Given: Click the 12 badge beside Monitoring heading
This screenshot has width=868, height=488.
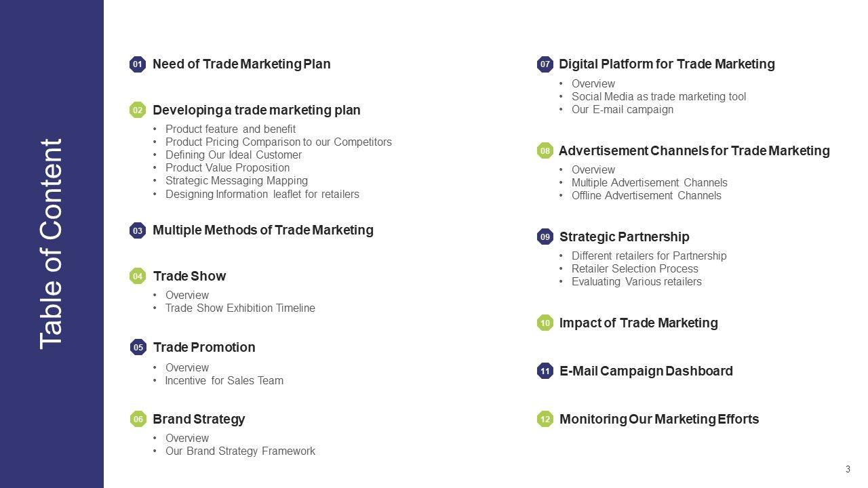Looking at the screenshot, I should click(x=545, y=420).
